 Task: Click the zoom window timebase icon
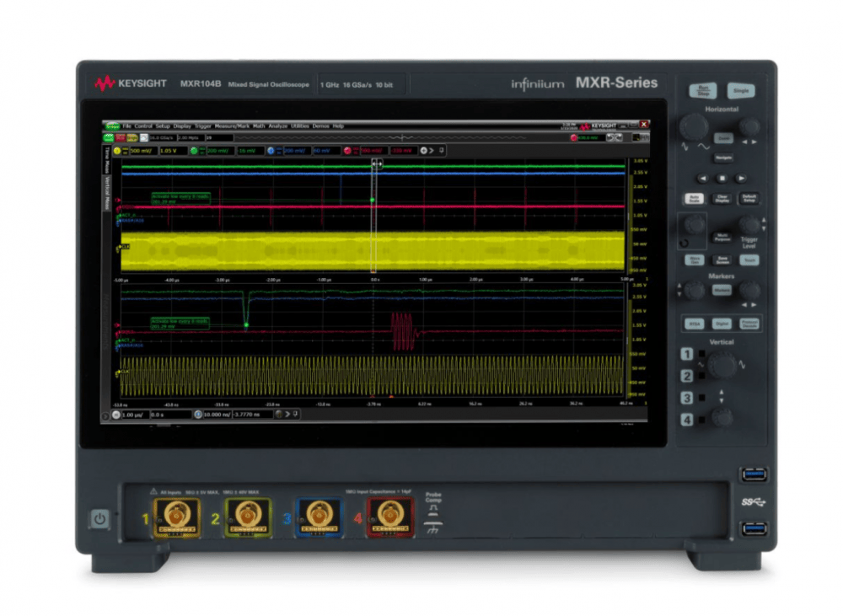pyautogui.click(x=198, y=415)
